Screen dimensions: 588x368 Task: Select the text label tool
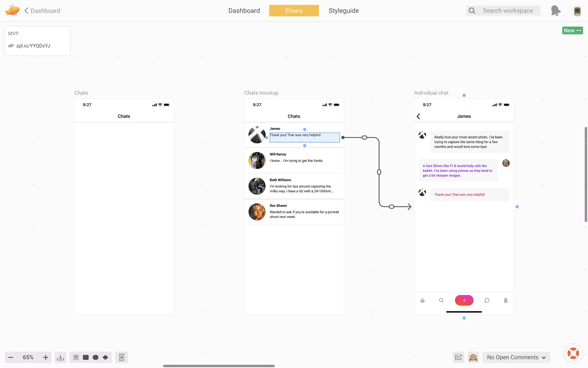[x=76, y=357]
